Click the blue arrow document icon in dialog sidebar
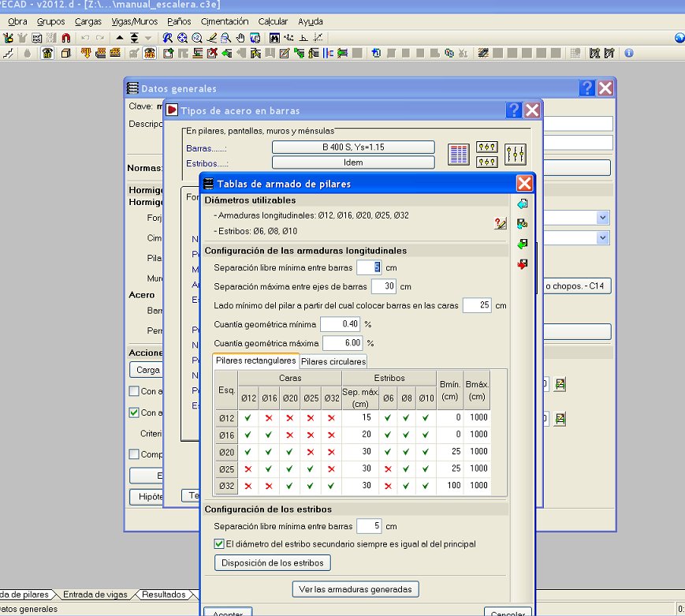Viewport: 685px width, 616px height. (x=522, y=204)
